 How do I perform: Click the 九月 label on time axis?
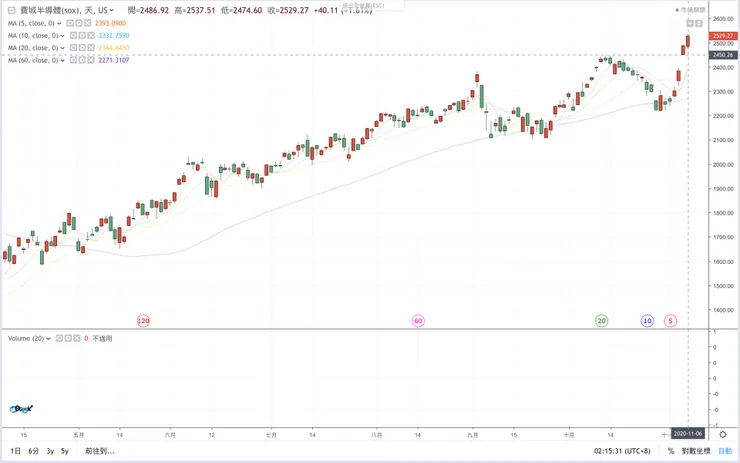coord(473,435)
